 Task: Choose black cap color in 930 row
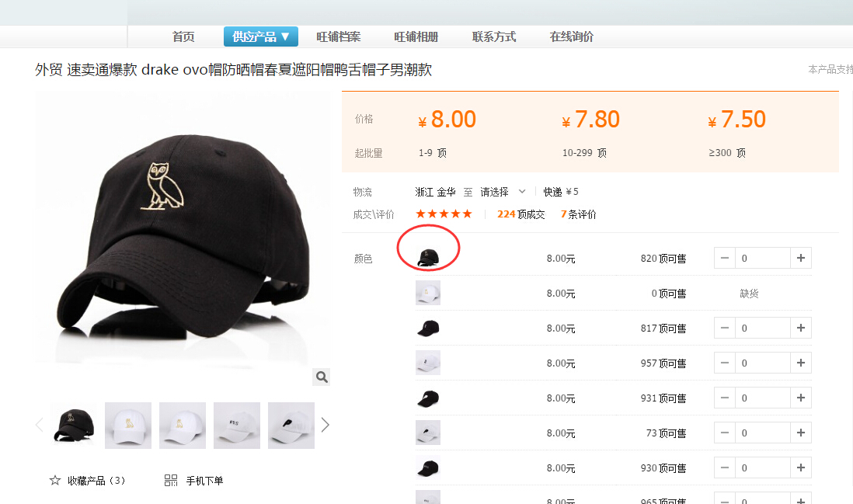coord(428,468)
